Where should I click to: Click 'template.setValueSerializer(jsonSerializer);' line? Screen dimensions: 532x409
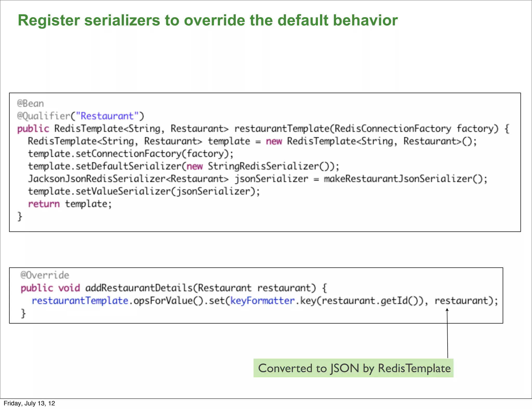point(144,192)
